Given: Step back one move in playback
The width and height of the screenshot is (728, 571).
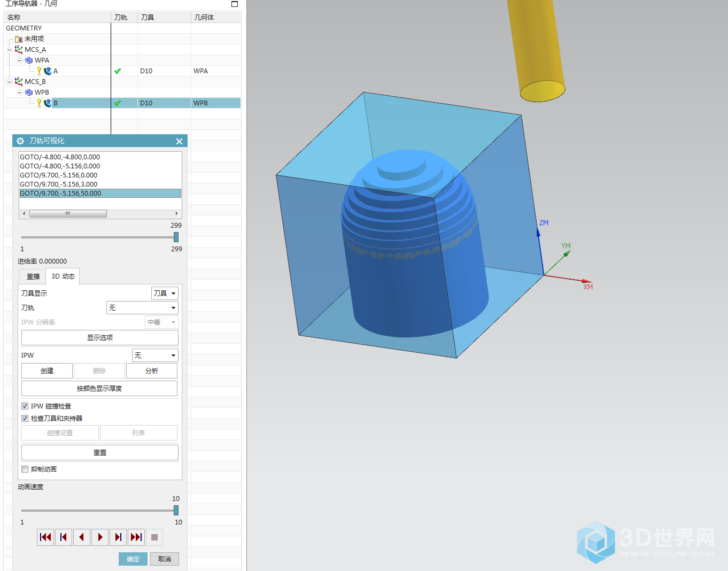Looking at the screenshot, I should point(64,537).
